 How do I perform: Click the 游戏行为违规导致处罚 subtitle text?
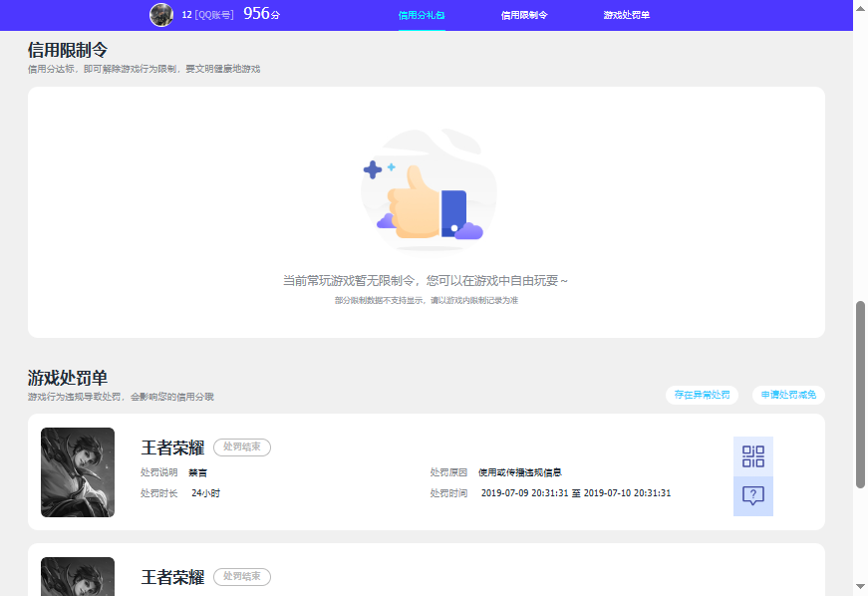[121, 397]
